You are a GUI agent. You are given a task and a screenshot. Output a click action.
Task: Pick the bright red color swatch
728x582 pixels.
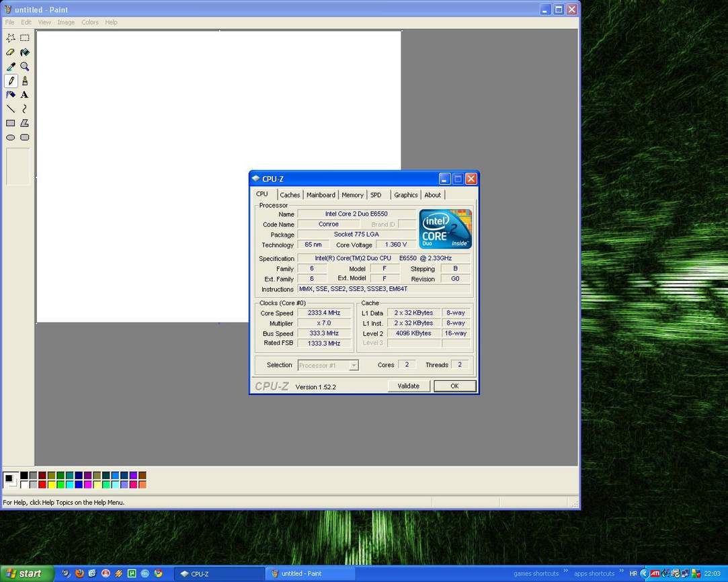click(x=42, y=485)
